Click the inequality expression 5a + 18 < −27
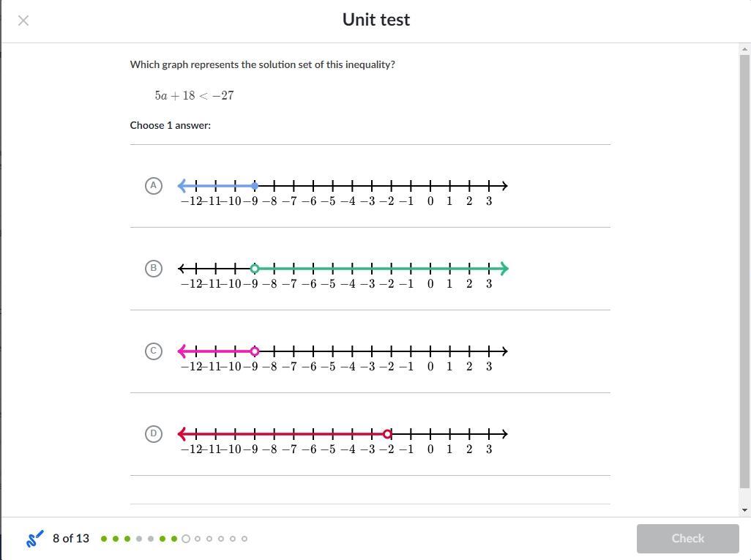751x560 pixels. [194, 96]
